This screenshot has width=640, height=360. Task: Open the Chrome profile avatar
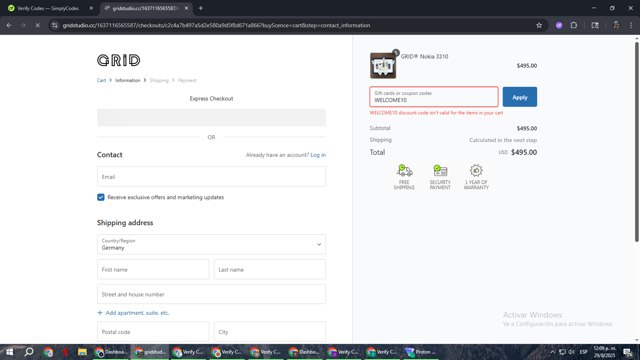pyautogui.click(x=616, y=25)
